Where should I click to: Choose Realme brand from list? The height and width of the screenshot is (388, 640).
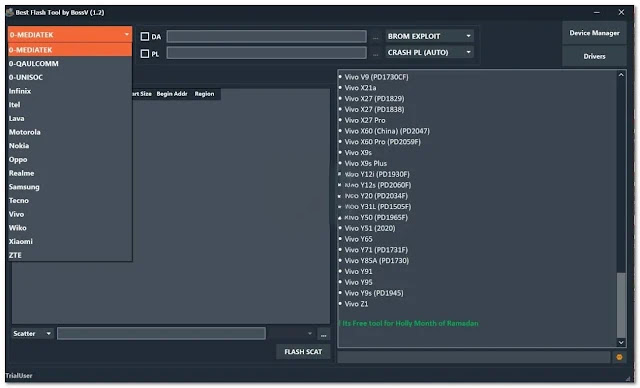tap(70, 173)
